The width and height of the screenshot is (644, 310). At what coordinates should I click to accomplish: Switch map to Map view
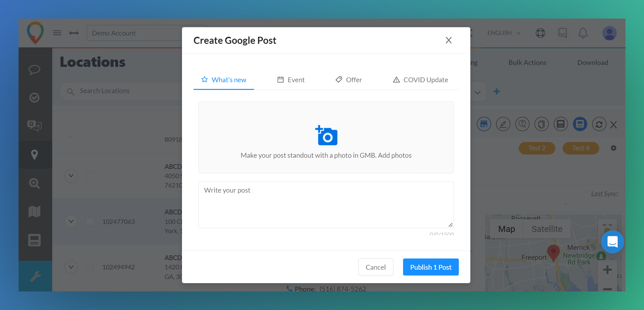point(507,229)
